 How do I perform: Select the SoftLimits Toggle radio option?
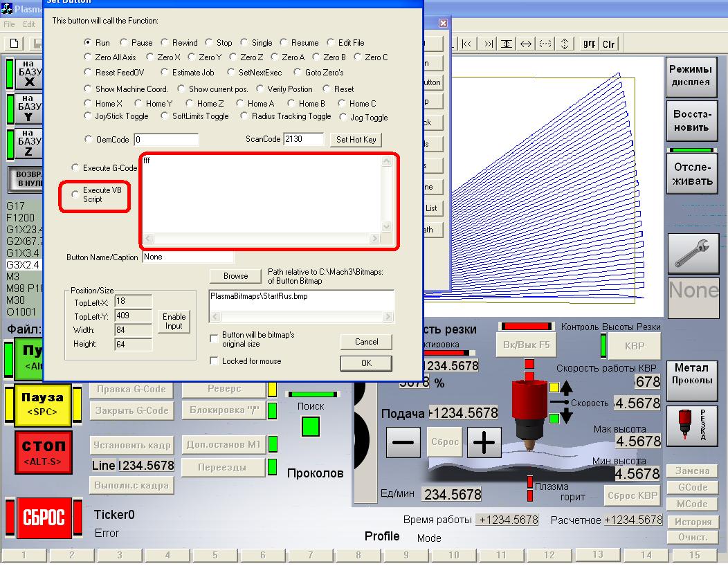[x=165, y=116]
